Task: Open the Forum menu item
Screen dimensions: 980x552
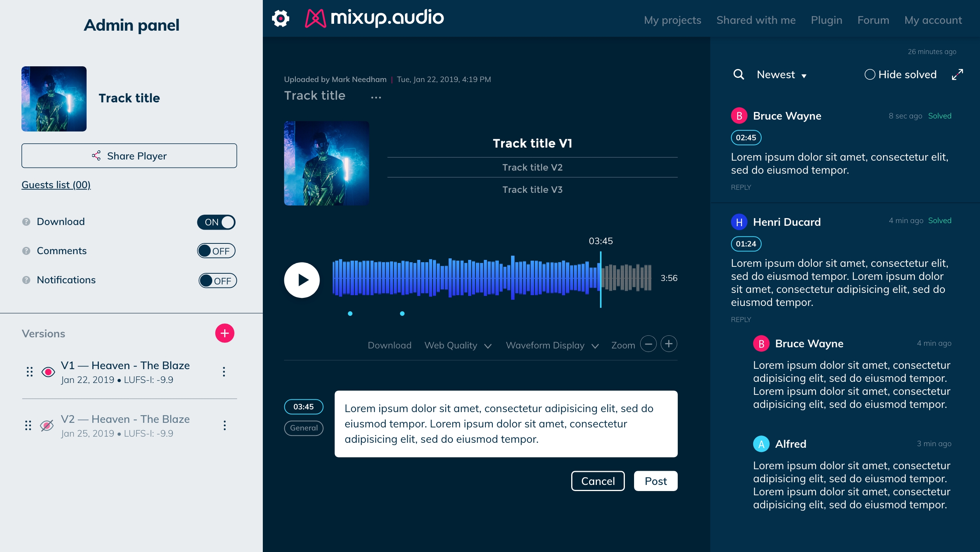Action: tap(873, 20)
